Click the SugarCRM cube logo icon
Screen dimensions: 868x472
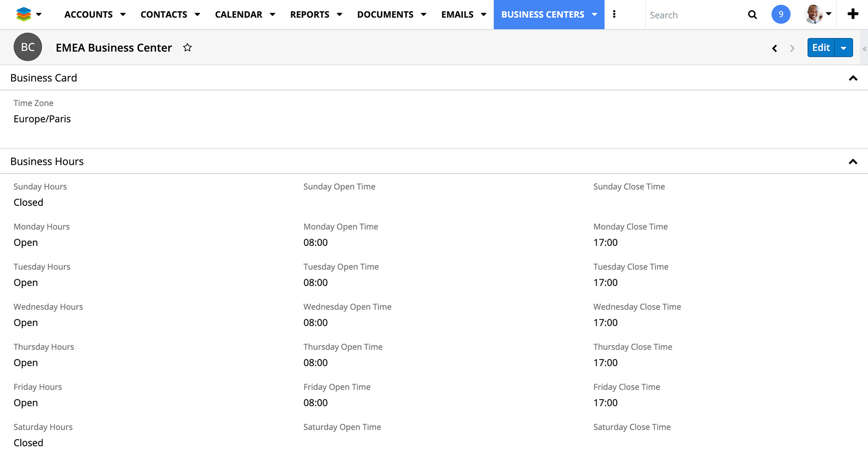(x=24, y=14)
